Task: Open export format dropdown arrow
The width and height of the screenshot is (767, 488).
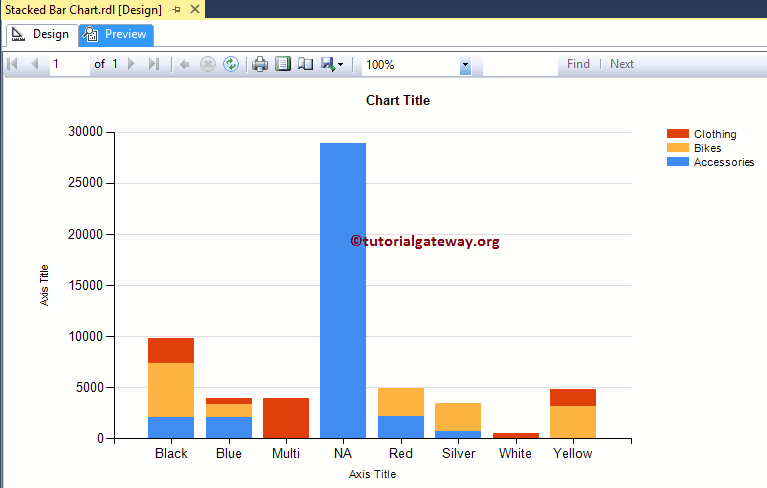Action: (x=340, y=65)
